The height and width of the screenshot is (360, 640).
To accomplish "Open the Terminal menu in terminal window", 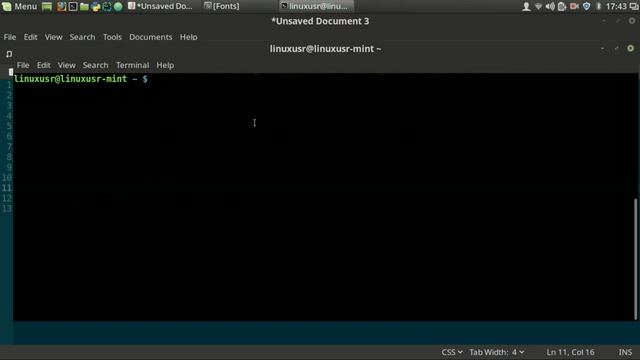I will point(133,65).
